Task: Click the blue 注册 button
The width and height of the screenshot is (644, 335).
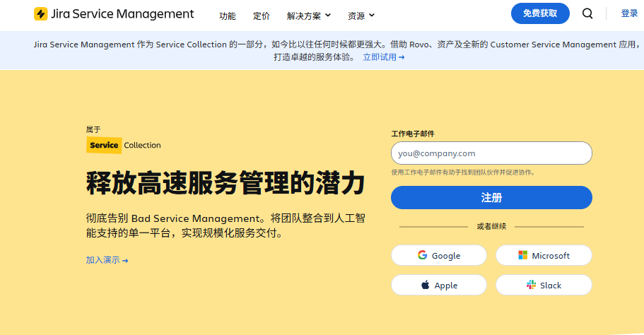Action: [491, 197]
